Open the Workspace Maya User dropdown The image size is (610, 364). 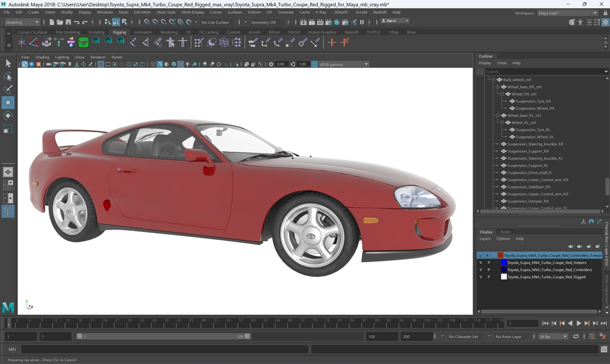coord(567,13)
